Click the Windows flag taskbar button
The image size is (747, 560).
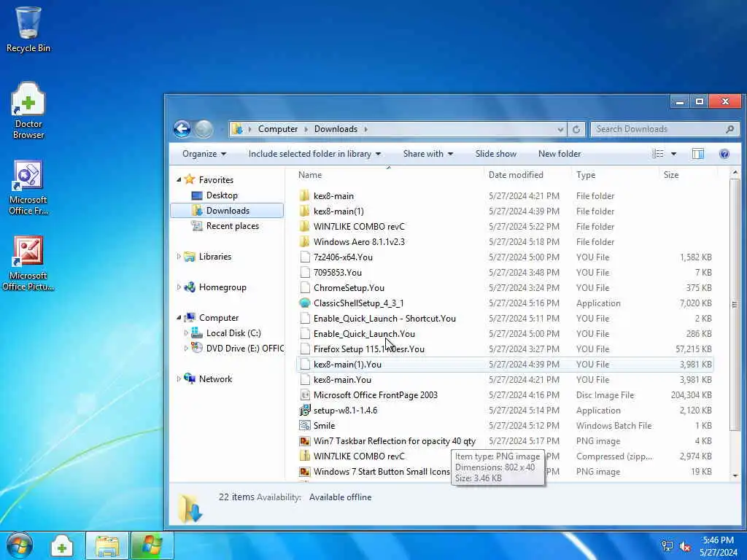152,545
